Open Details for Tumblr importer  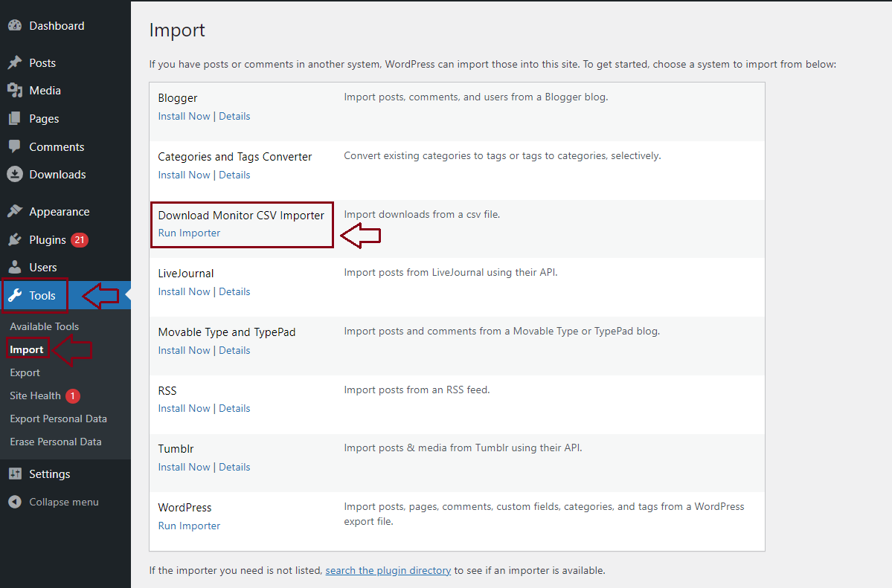click(234, 467)
